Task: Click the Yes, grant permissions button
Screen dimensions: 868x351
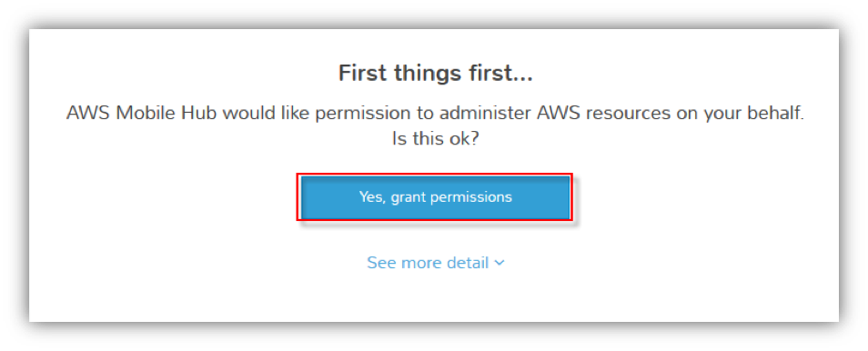Action: pyautogui.click(x=435, y=197)
